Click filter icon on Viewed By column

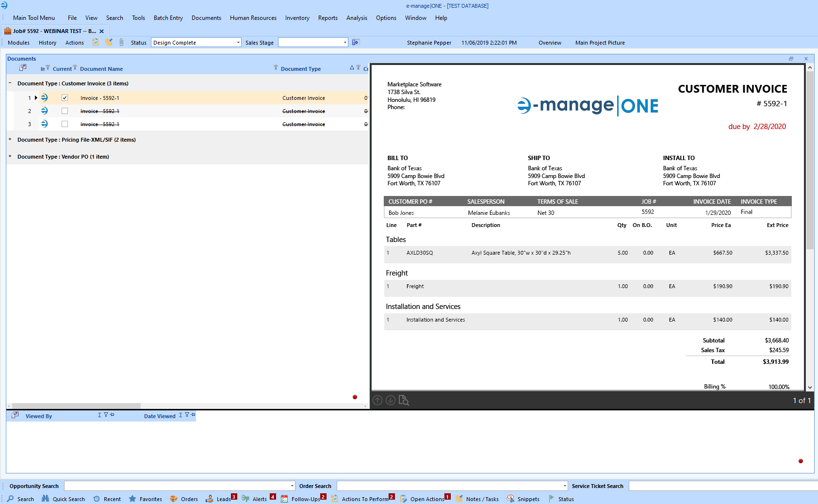106,415
